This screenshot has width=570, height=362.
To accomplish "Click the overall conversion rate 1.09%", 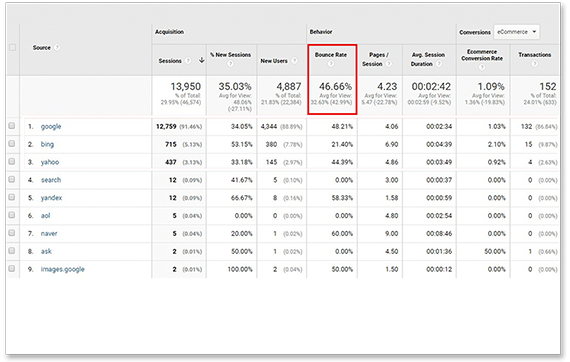I will 491,87.
